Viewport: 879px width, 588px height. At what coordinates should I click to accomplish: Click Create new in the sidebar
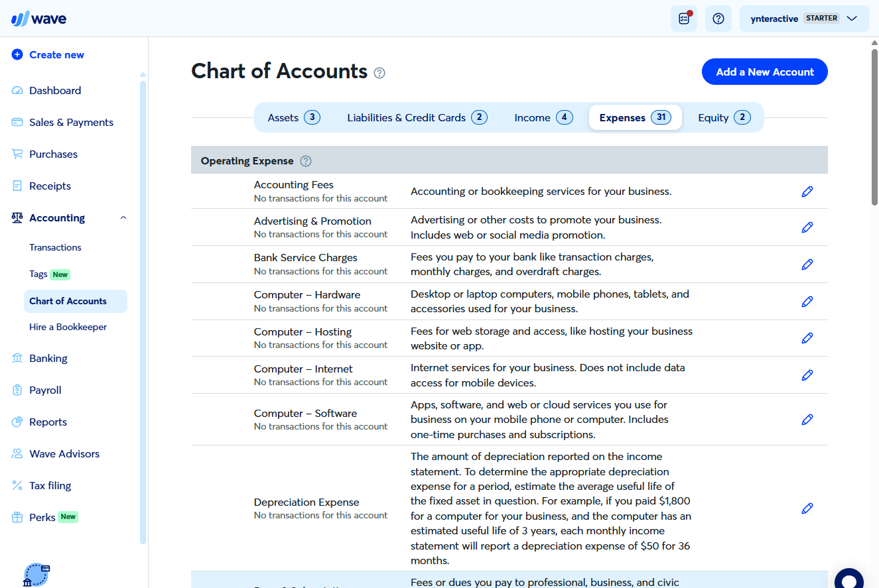click(48, 55)
